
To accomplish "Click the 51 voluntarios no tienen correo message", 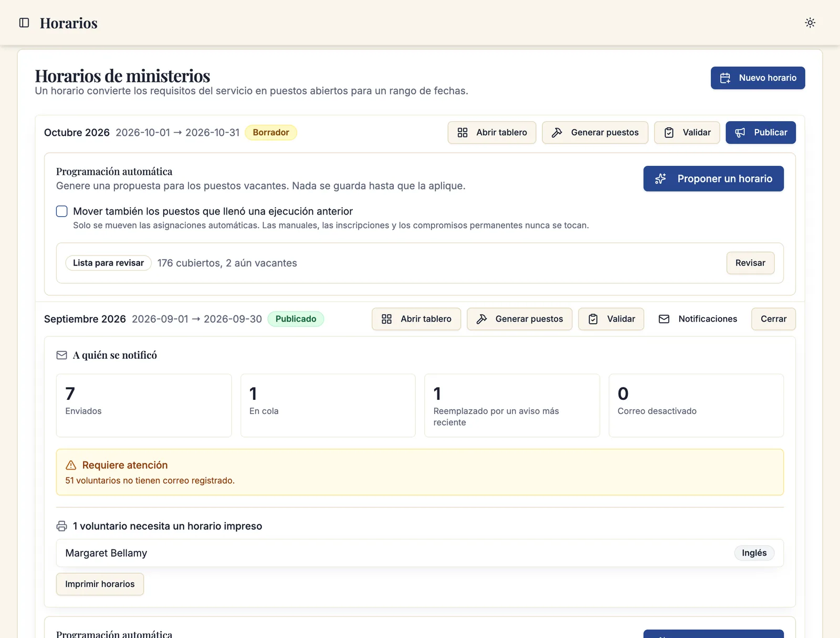I will point(150,481).
